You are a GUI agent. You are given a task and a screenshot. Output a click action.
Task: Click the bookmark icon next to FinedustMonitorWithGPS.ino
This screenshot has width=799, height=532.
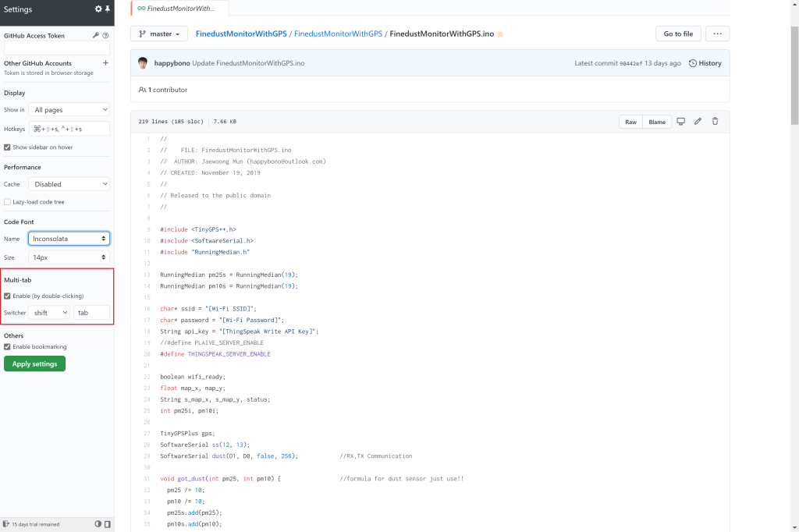pyautogui.click(x=500, y=34)
